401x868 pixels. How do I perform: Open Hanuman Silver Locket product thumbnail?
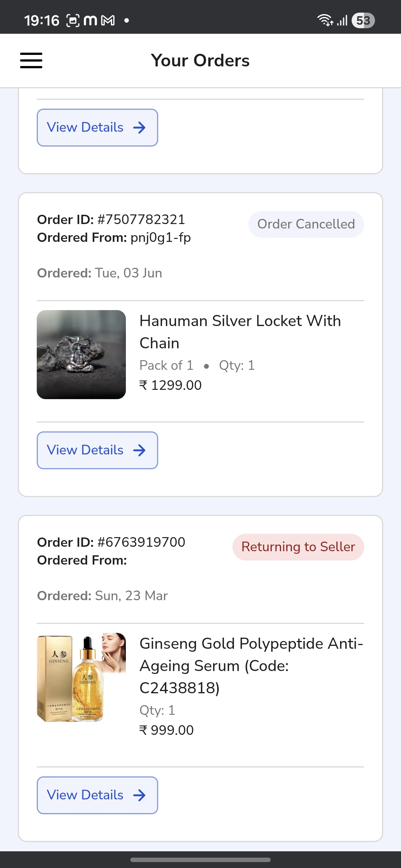81,355
